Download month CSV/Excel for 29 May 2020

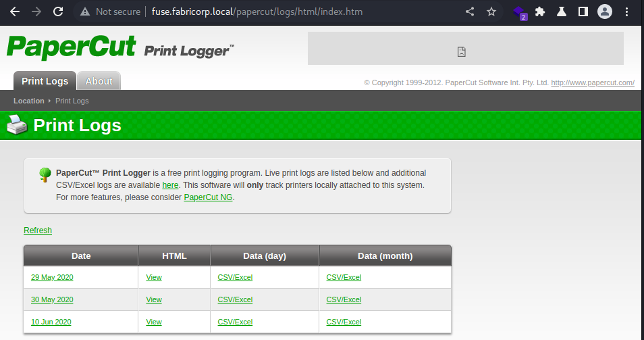pos(344,277)
